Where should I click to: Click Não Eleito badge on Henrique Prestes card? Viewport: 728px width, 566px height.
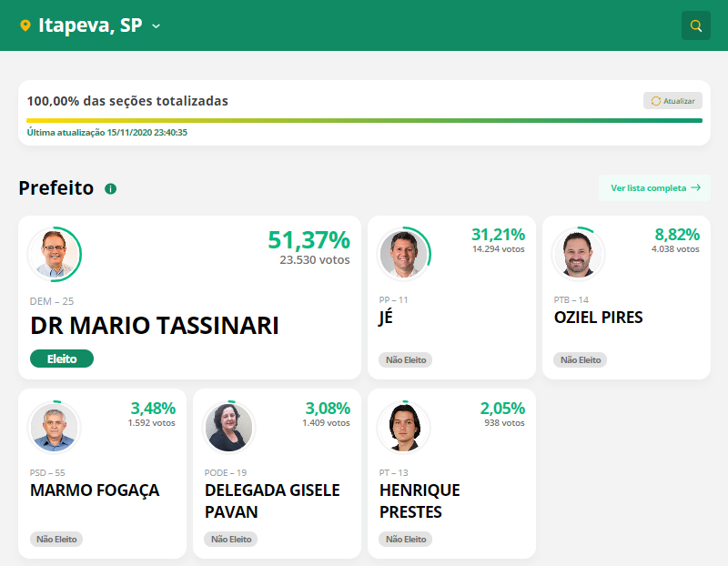click(x=405, y=539)
